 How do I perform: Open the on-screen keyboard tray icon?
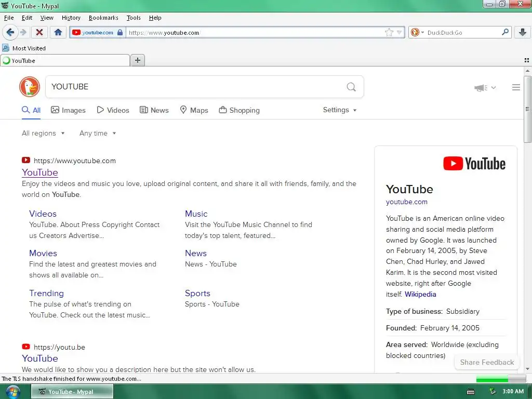(x=471, y=392)
